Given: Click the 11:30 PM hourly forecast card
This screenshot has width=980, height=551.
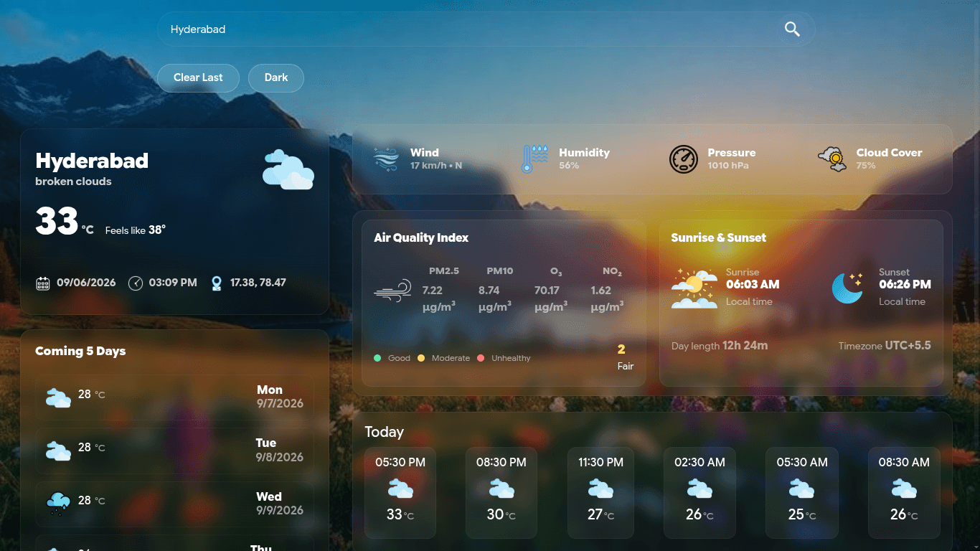Looking at the screenshot, I should [x=600, y=493].
